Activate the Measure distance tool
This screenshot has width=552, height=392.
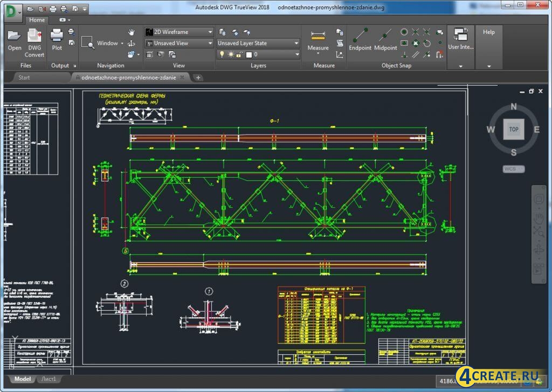pos(318,38)
